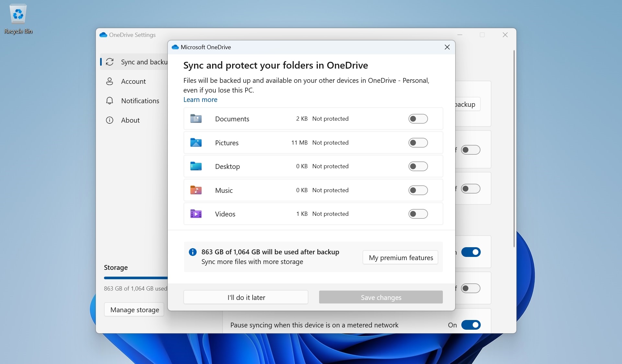This screenshot has width=622, height=364.
Task: Turn on Pictures folder protection toggle
Action: [418, 143]
